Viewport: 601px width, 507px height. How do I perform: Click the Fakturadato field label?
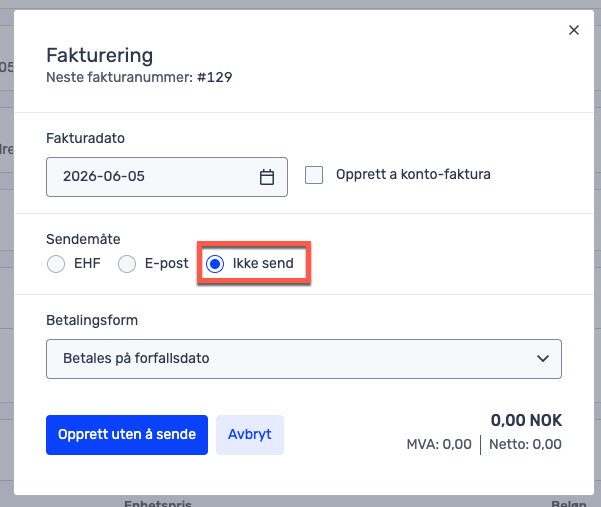[x=85, y=138]
